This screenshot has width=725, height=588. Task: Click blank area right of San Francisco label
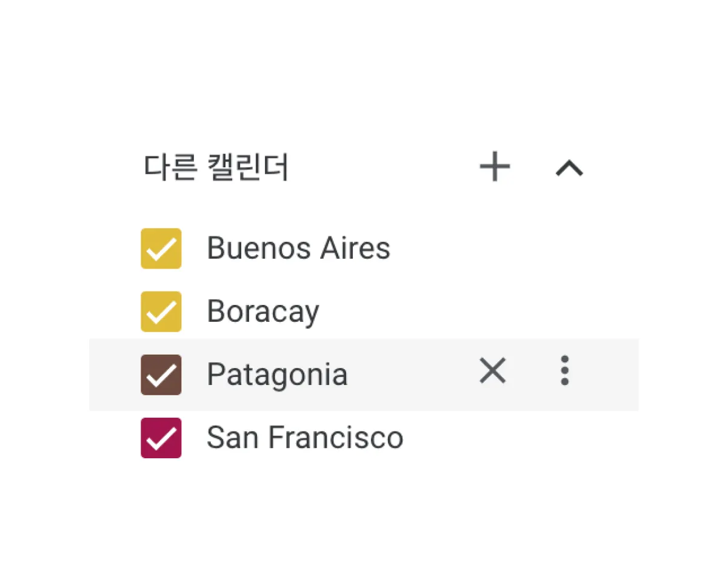coord(515,438)
